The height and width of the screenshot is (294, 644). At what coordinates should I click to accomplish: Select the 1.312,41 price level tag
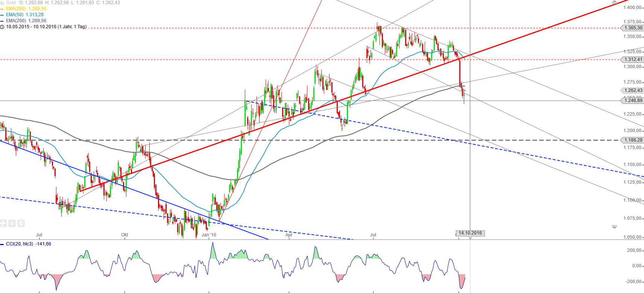click(633, 59)
